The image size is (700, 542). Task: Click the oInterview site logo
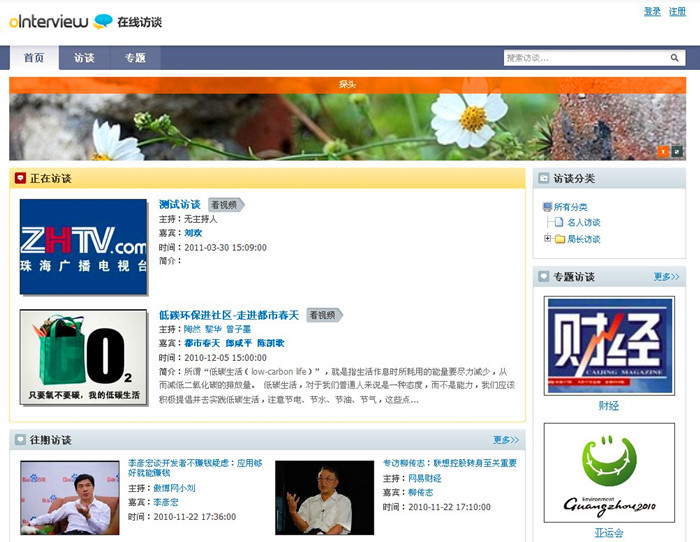coord(85,21)
